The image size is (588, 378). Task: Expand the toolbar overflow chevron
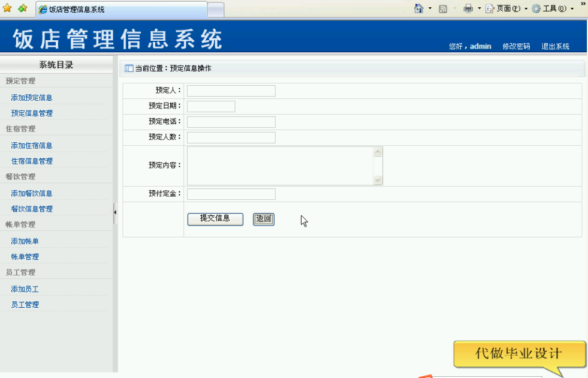tap(583, 4)
